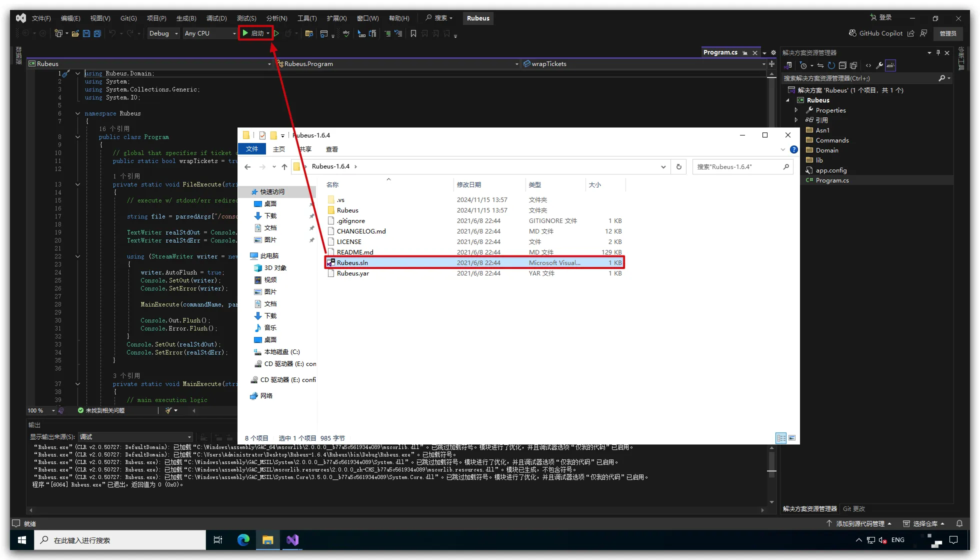
Task: Expand the Properties node in Solution Explorer
Action: pos(796,110)
